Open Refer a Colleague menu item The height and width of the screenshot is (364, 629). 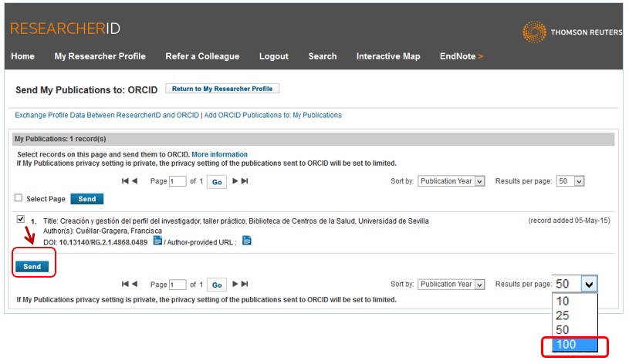pos(202,56)
